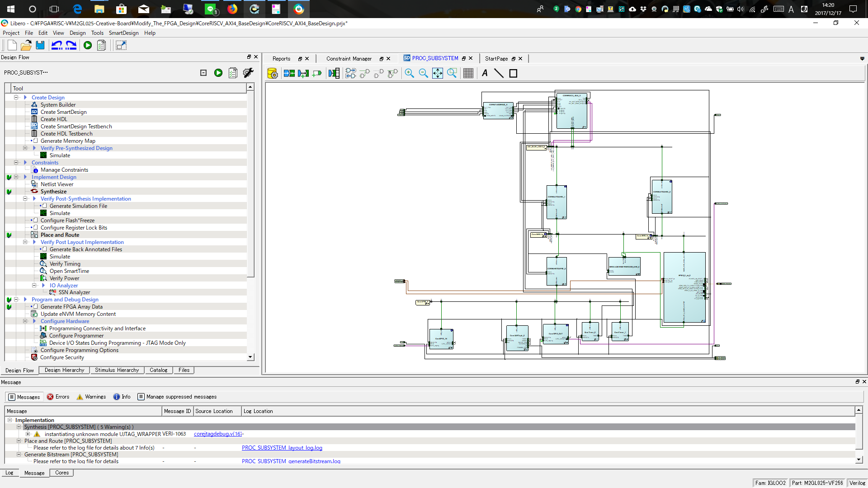868x488 pixels.
Task: Expand the UJTAG_WRAPPER warning message
Action: (x=28, y=434)
